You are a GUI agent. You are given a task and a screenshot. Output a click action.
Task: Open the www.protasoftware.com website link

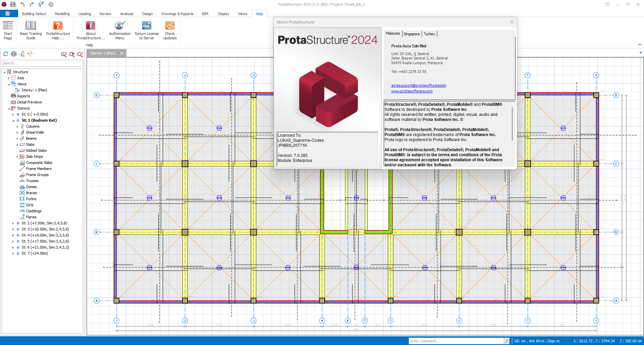[412, 91]
